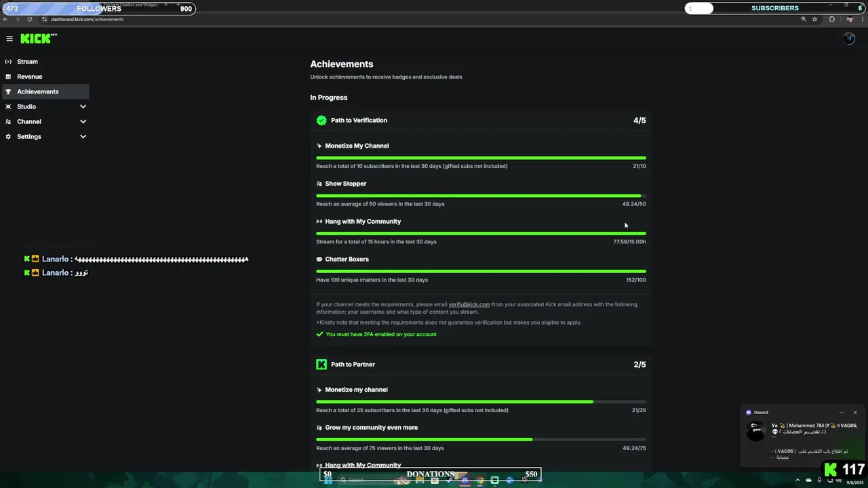Click the verify@kick.com email link

[469, 304]
